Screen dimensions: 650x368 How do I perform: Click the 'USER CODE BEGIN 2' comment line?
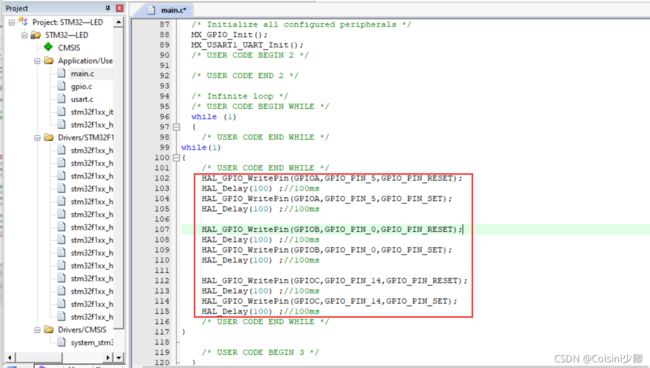pyautogui.click(x=250, y=55)
